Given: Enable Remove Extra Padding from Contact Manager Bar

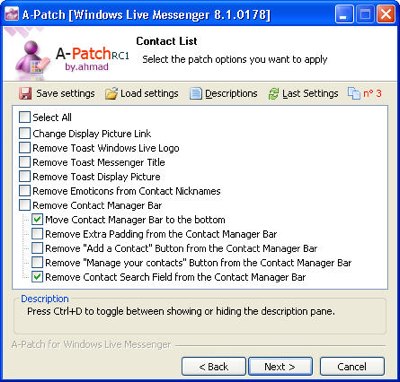Looking at the screenshot, I should click(x=37, y=234).
